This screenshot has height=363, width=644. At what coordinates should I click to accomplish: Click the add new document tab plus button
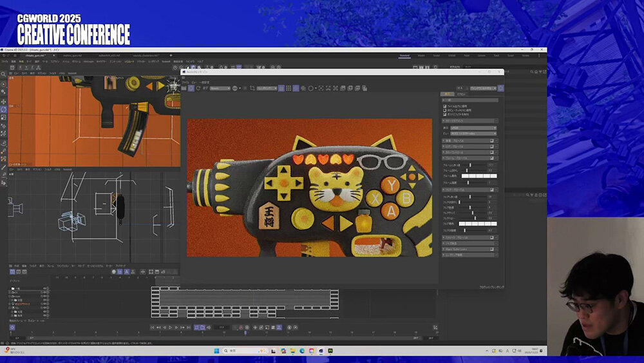[171, 56]
